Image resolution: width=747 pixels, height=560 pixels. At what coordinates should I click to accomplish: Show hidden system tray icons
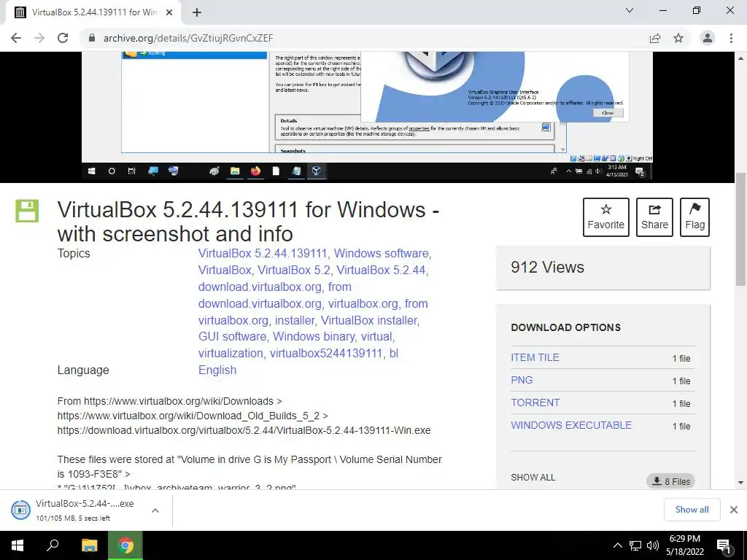(x=617, y=545)
